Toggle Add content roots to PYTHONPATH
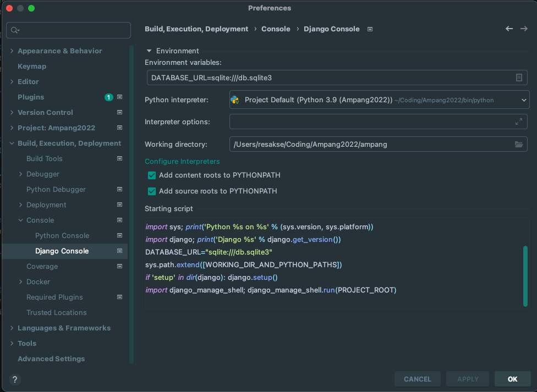Image resolution: width=537 pixels, height=392 pixels. (152, 175)
